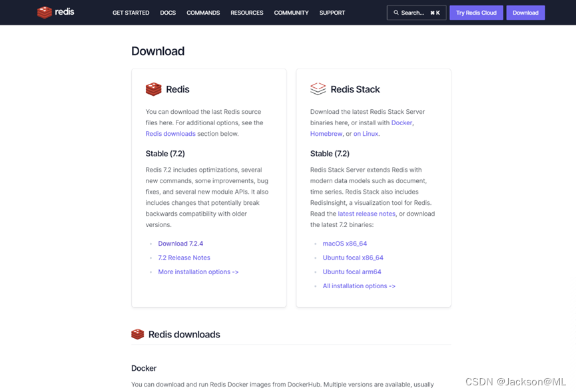Download the Ubuntu focal x86_64 binary
This screenshot has height=392, width=576.
(353, 258)
